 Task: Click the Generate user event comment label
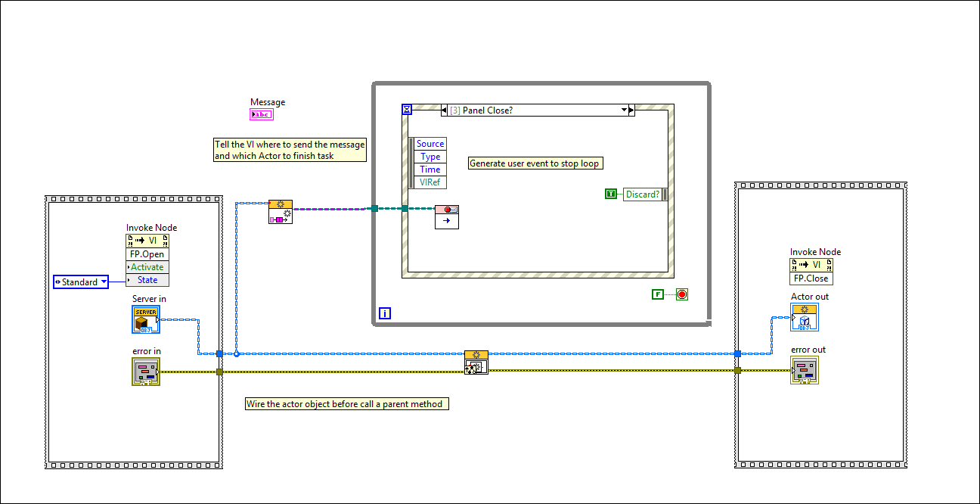(x=535, y=163)
